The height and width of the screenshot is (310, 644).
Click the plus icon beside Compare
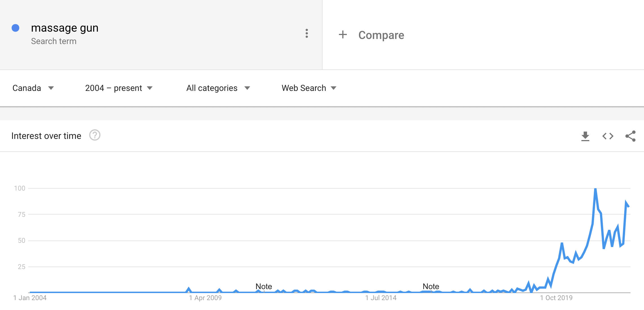[343, 34]
